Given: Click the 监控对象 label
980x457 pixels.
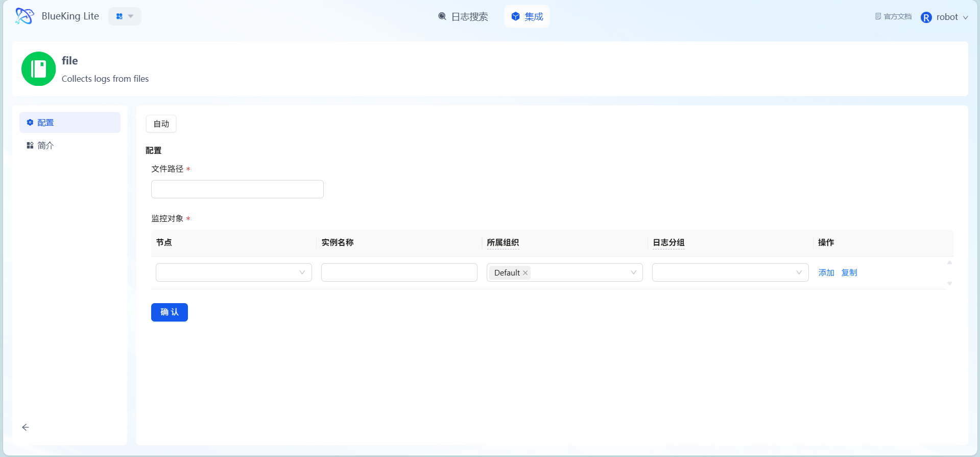Looking at the screenshot, I should [168, 219].
